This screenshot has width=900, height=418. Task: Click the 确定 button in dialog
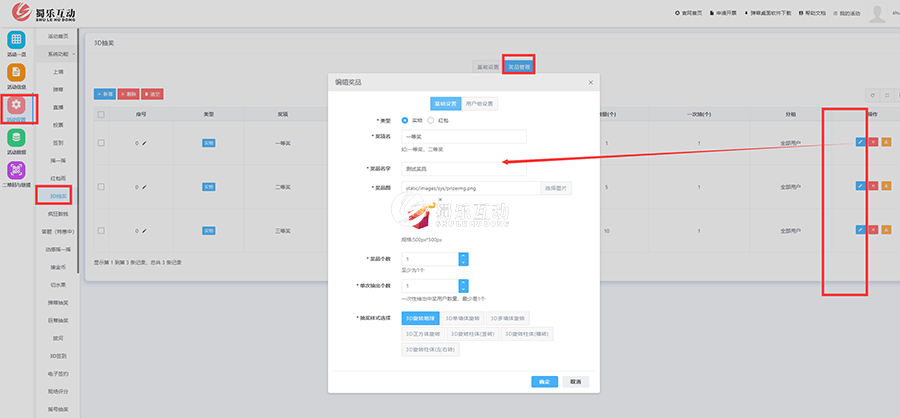(544, 381)
